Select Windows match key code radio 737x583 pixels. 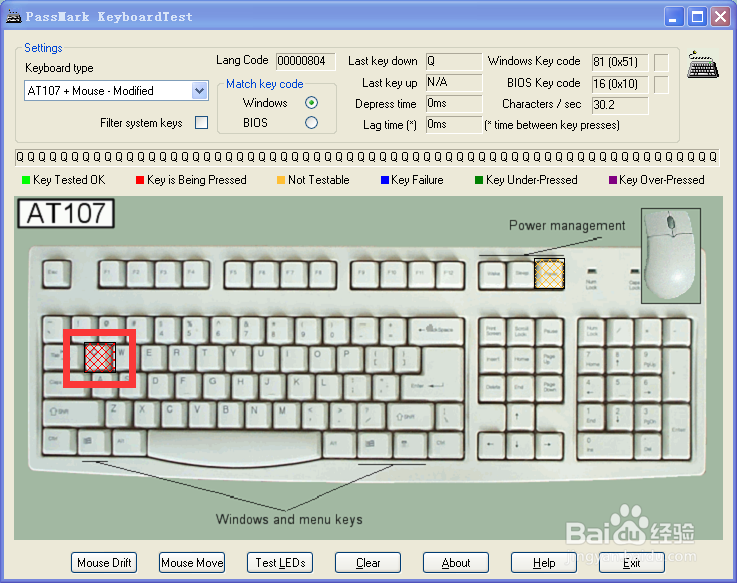point(311,102)
